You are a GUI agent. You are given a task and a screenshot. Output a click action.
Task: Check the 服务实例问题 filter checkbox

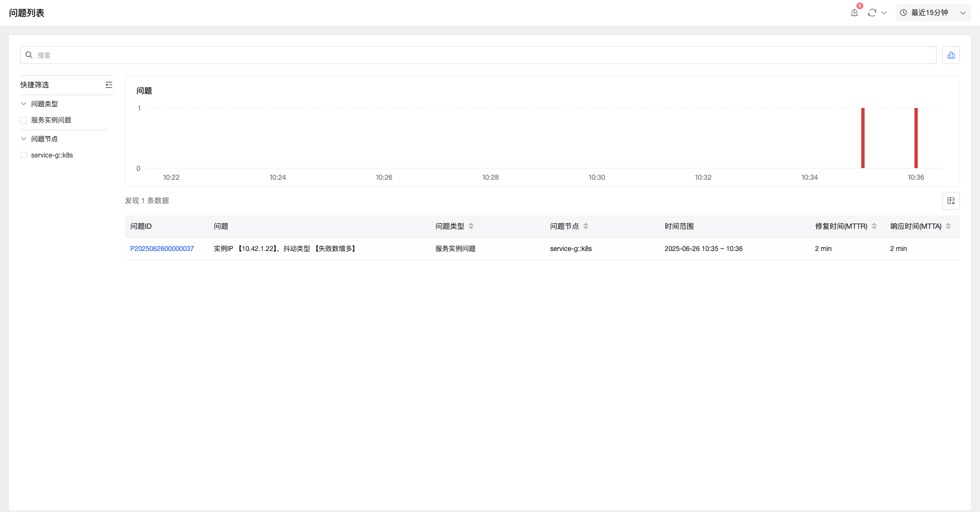pos(23,120)
